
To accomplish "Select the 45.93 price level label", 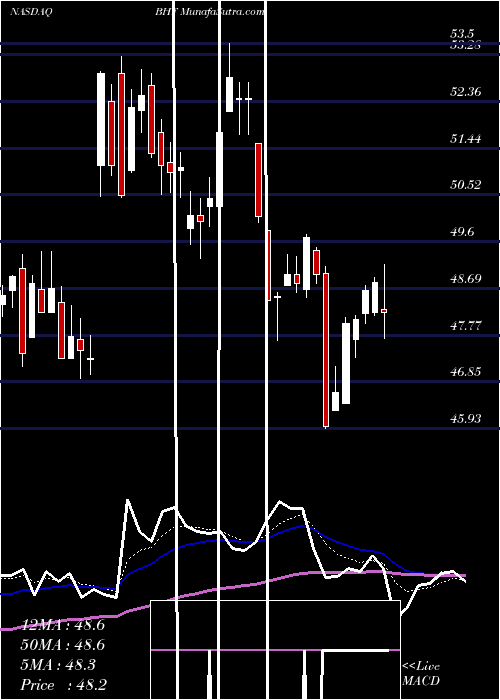I will click(x=466, y=418).
